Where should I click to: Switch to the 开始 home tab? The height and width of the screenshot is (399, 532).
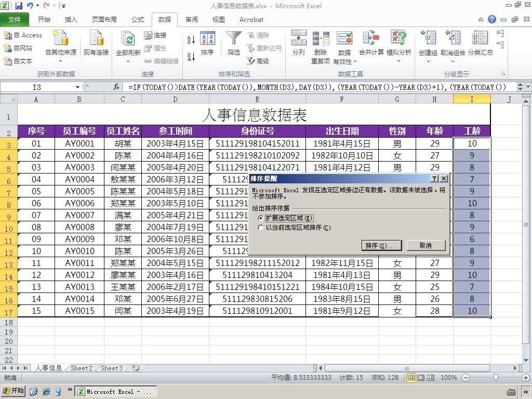pyautogui.click(x=44, y=19)
